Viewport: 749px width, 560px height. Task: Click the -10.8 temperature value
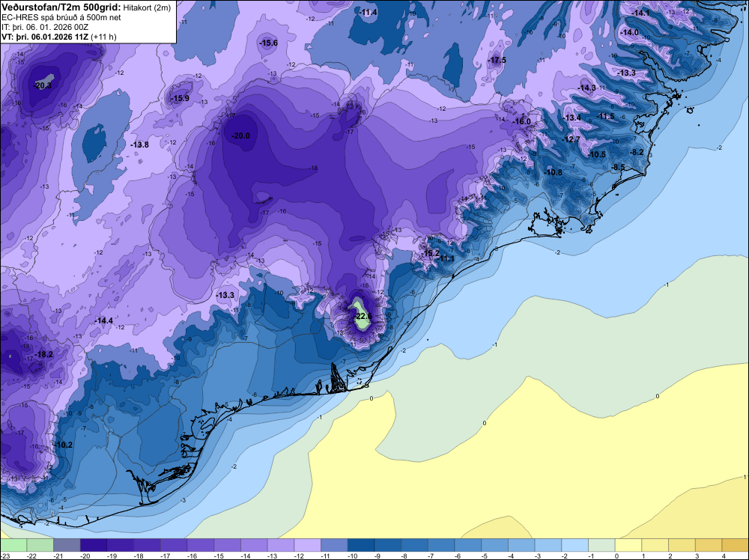coord(554,172)
